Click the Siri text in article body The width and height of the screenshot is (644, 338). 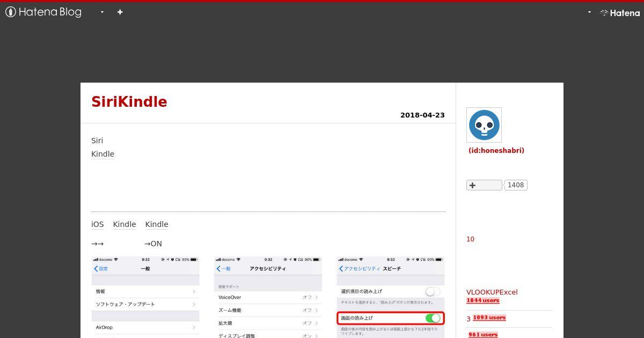point(97,141)
